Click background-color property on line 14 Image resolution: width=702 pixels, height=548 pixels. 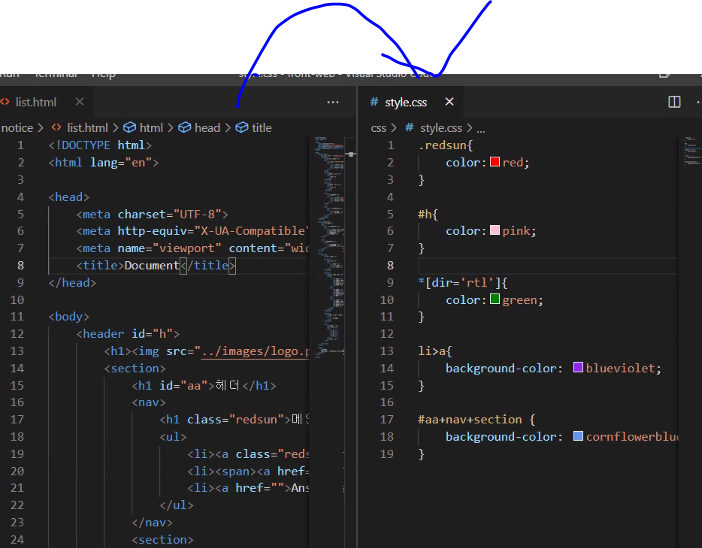(501, 368)
